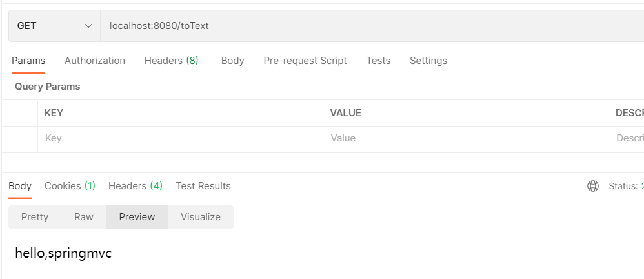This screenshot has height=279, width=644.
Task: Select the Visualize response view
Action: pos(201,217)
